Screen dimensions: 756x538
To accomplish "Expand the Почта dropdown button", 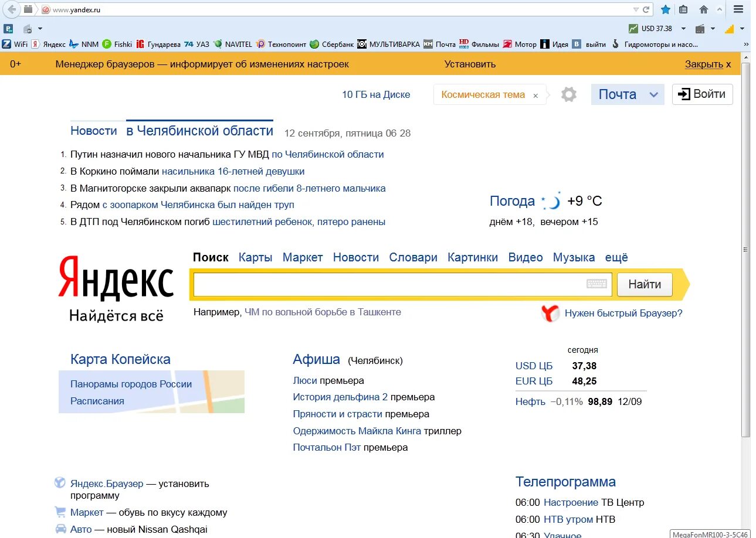I will [x=654, y=94].
